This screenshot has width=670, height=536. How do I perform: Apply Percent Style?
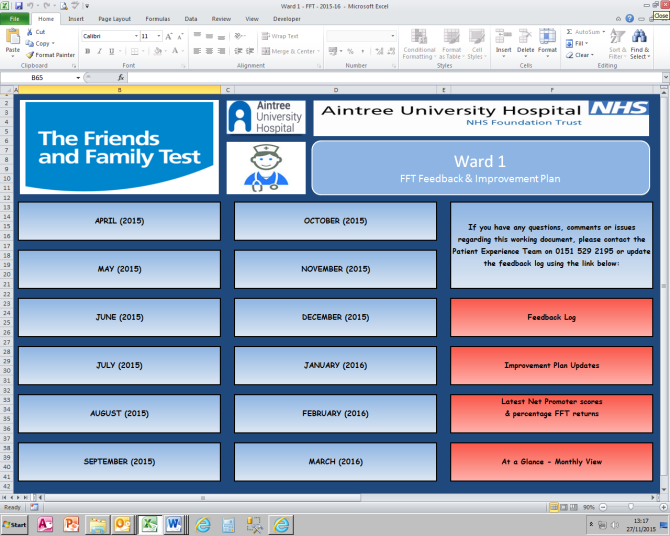click(350, 51)
